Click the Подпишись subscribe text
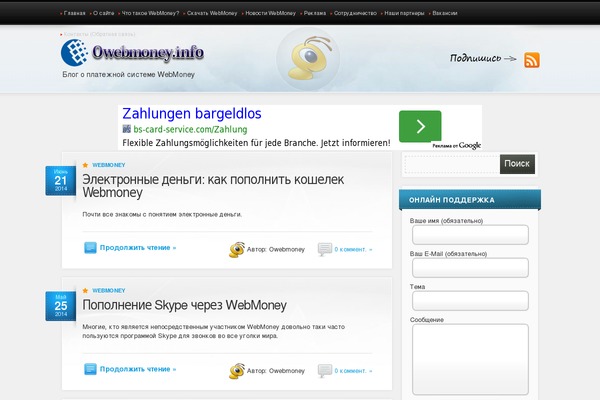This screenshot has height=400, width=600. tap(476, 58)
